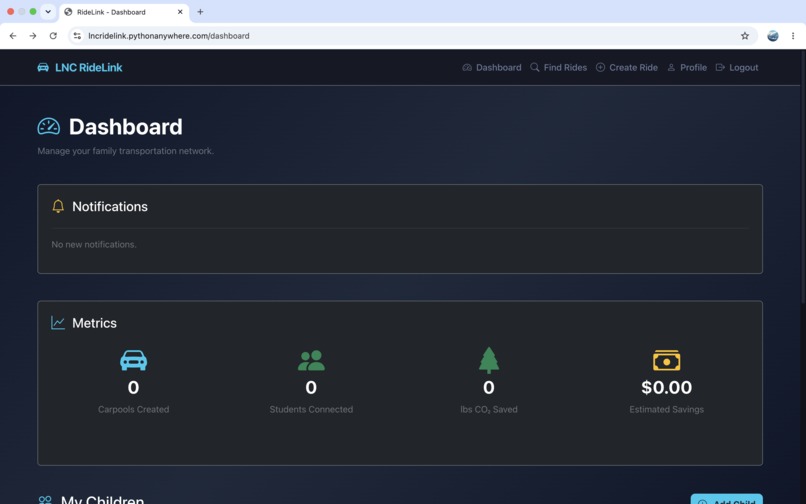Click the 'No new notifications.' text
806x504 pixels.
coord(94,244)
